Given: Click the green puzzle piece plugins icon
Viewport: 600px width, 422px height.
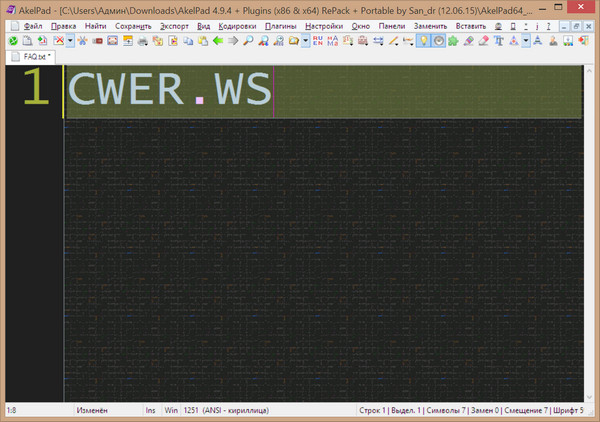Looking at the screenshot, I should click(x=453, y=41).
